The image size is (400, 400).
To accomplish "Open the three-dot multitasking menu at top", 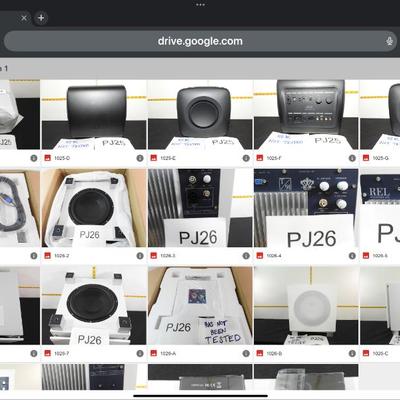I will click(x=200, y=5).
